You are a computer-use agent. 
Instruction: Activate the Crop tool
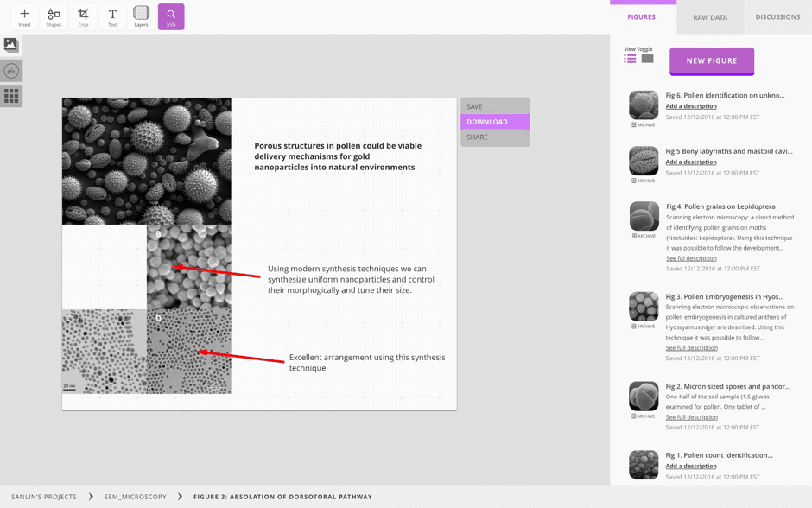point(83,16)
